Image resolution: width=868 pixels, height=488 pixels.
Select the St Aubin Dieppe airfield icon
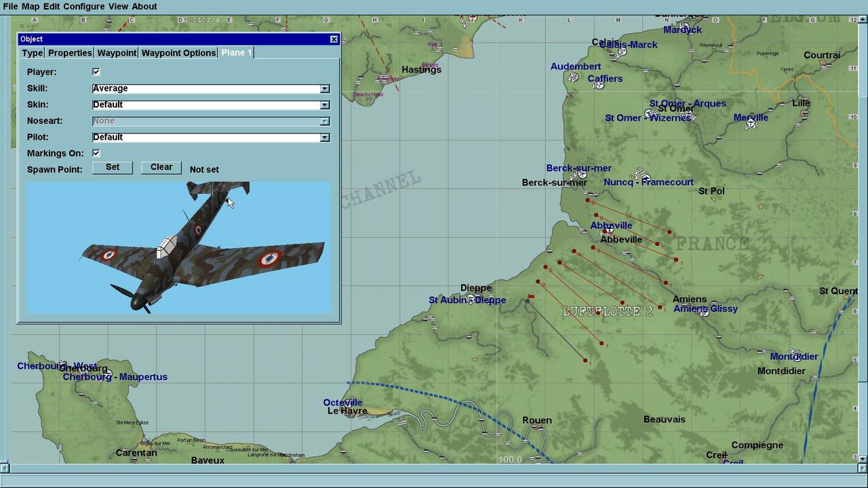tap(470, 299)
